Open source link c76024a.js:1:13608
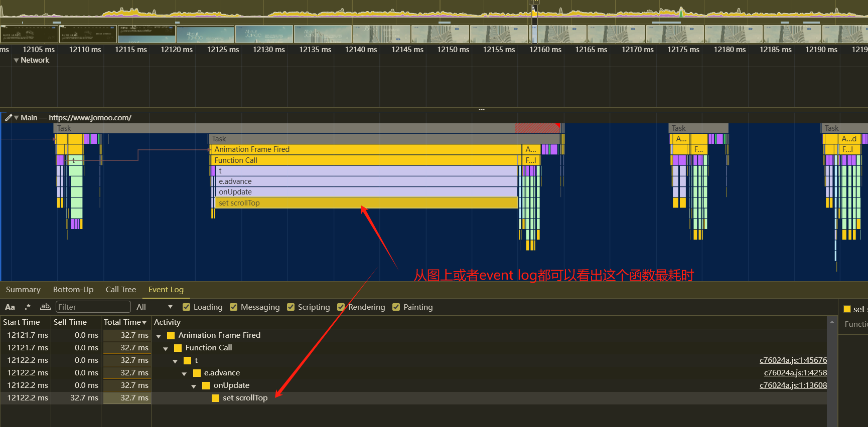The height and width of the screenshot is (427, 868). (793, 385)
